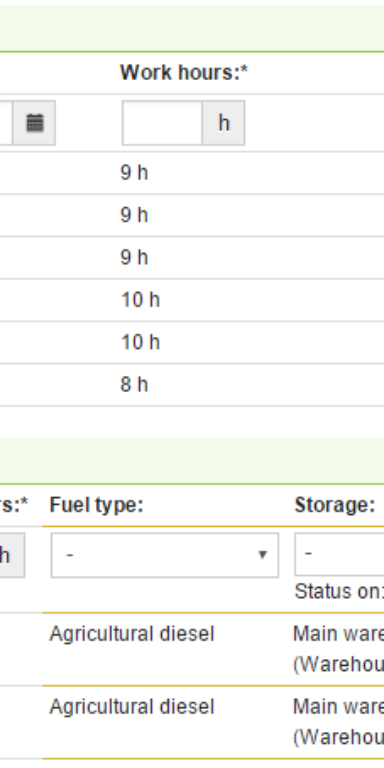Screen dimensions: 384x768
Task: Focus the Work hours input field
Action: pyautogui.click(x=162, y=123)
